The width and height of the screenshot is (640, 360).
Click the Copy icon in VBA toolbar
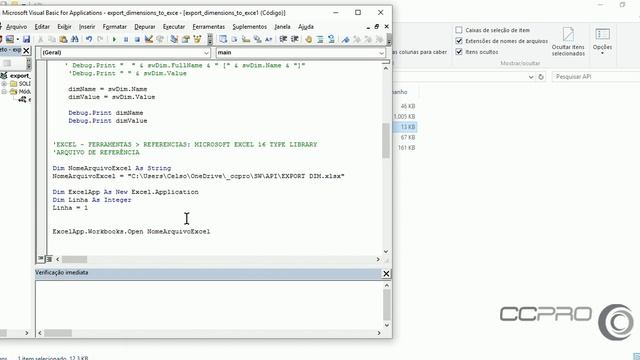click(x=52, y=39)
